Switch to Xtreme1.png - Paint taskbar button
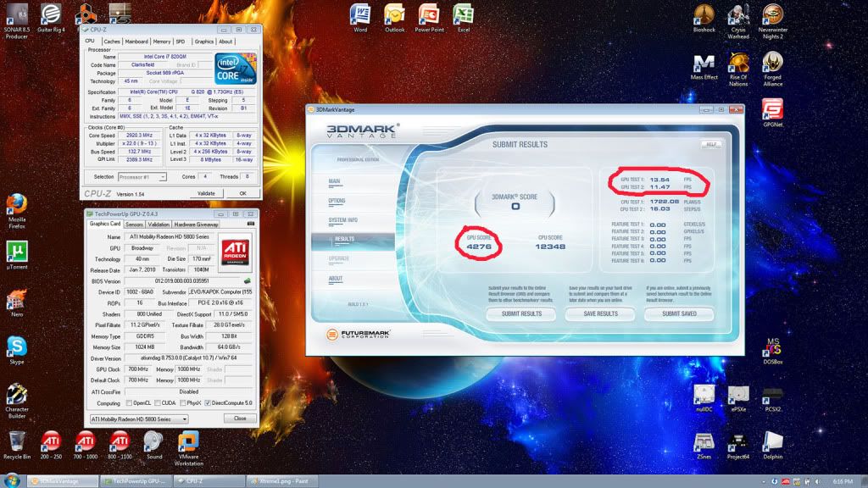The image size is (868, 488). click(x=283, y=481)
